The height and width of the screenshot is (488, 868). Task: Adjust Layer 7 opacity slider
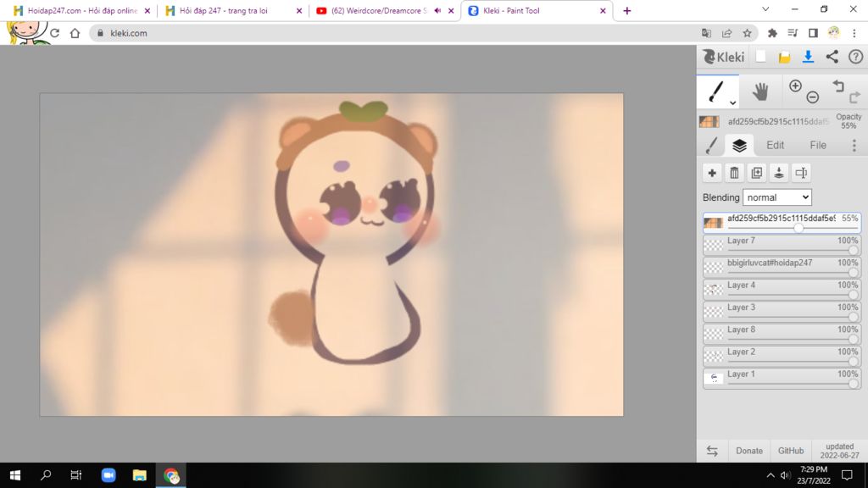tap(853, 250)
